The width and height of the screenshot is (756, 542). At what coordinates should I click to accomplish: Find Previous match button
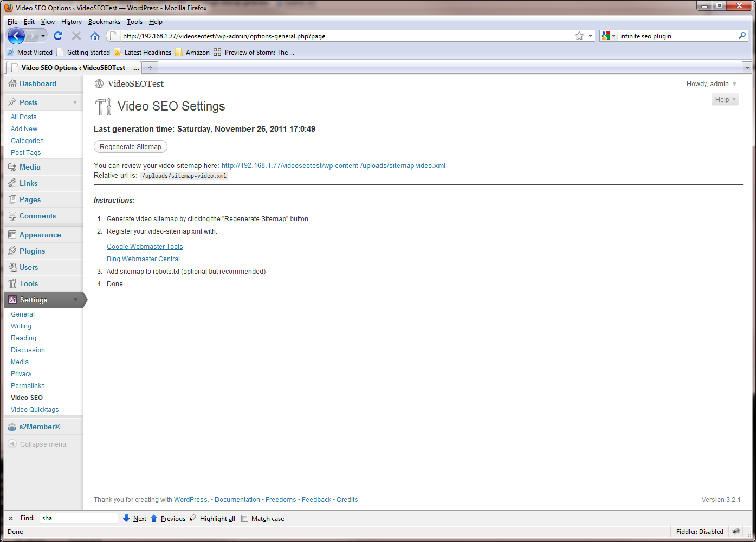pyautogui.click(x=168, y=519)
